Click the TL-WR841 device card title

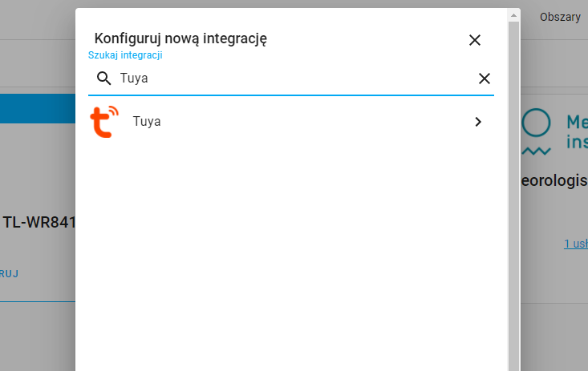39,222
